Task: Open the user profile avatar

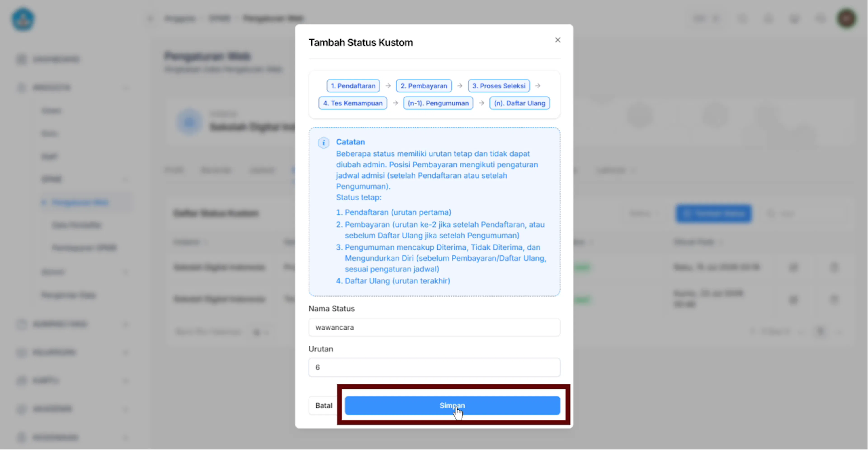Action: tap(847, 19)
